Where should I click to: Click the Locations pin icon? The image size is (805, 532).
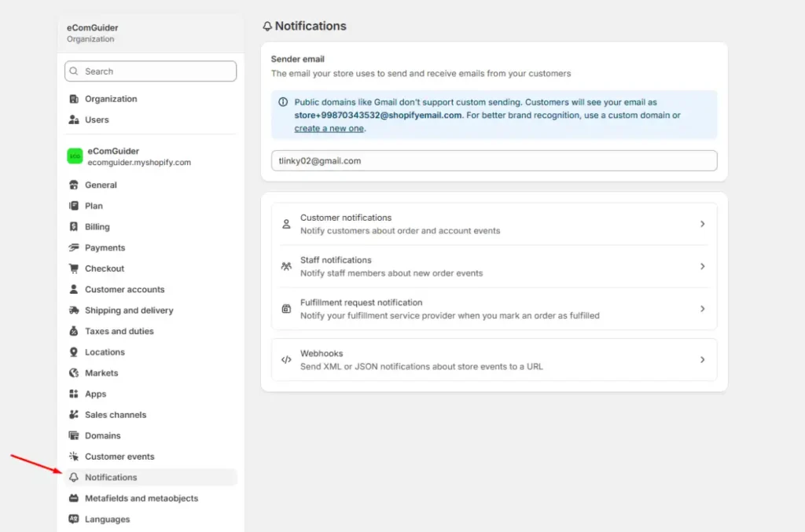[74, 352]
